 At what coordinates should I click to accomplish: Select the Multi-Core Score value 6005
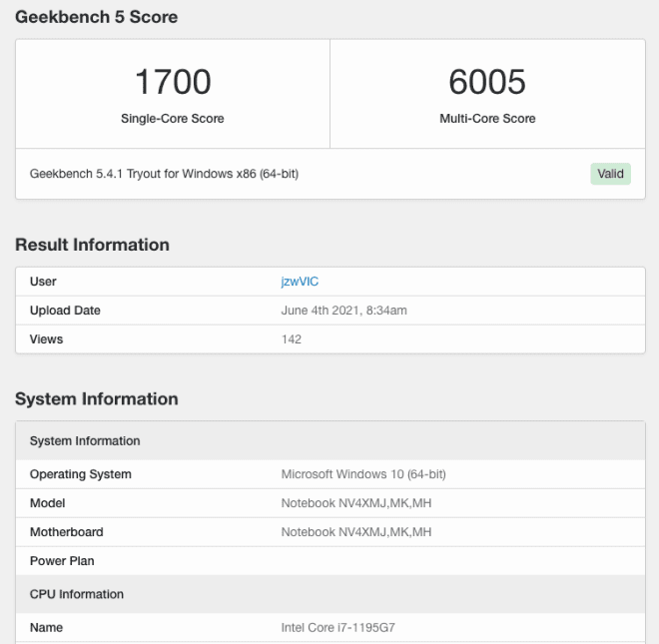pyautogui.click(x=487, y=82)
